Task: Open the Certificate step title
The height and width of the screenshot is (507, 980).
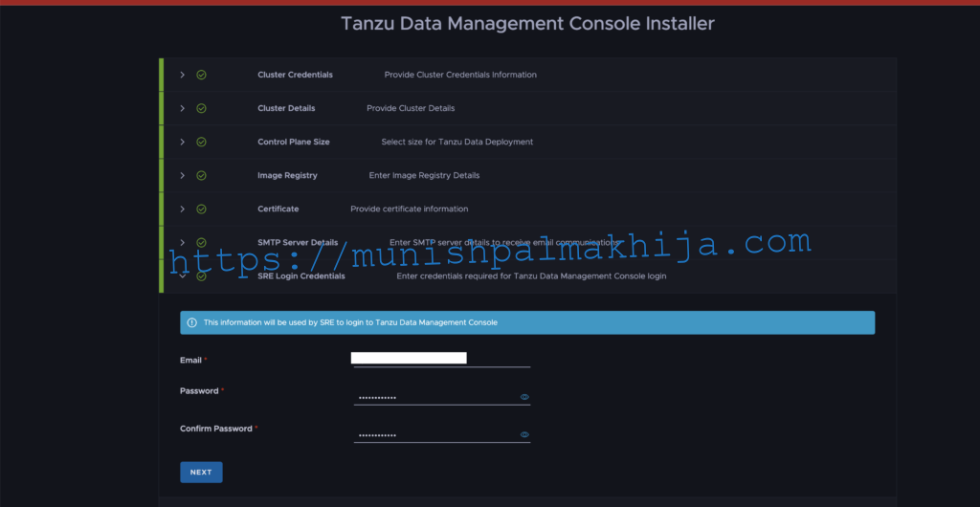Action: coord(278,209)
